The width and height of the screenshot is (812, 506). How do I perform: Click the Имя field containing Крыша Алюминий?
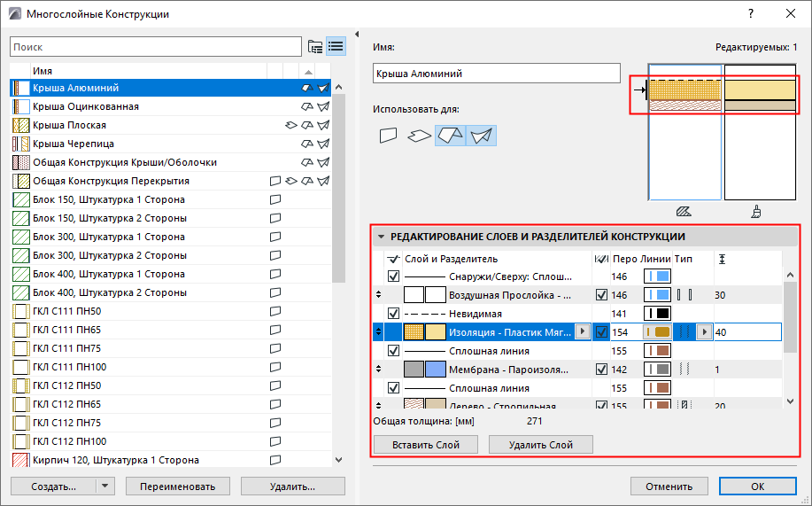(496, 74)
